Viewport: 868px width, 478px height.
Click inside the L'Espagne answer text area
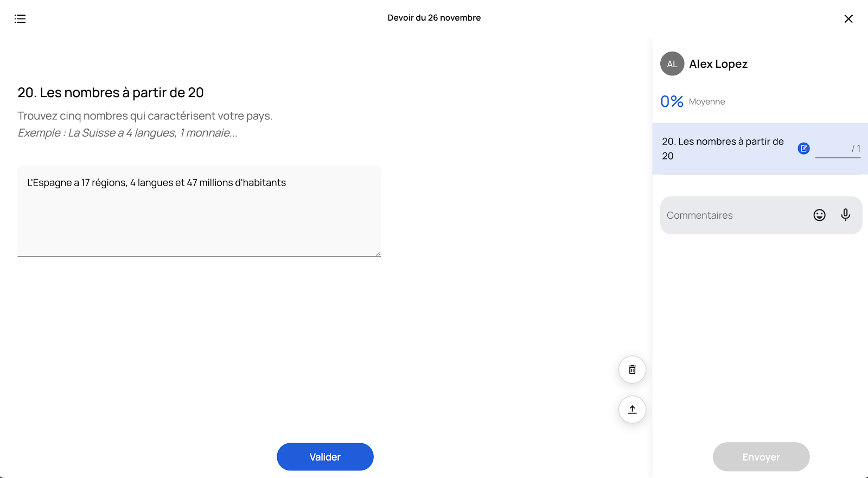point(199,211)
